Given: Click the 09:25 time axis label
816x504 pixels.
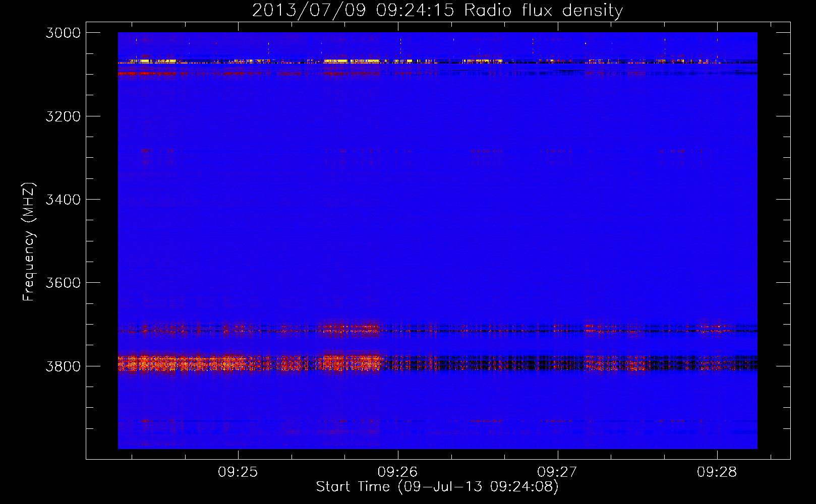Looking at the screenshot, I should [x=238, y=472].
